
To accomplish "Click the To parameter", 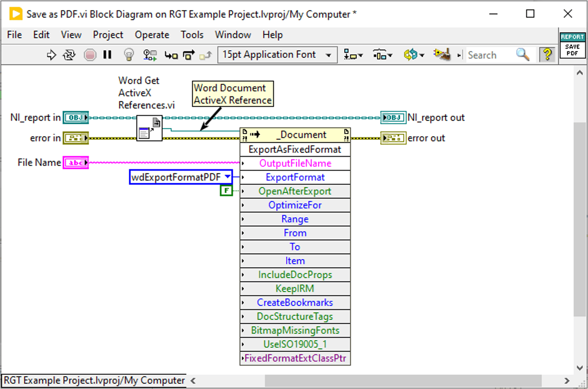I will pyautogui.click(x=295, y=247).
